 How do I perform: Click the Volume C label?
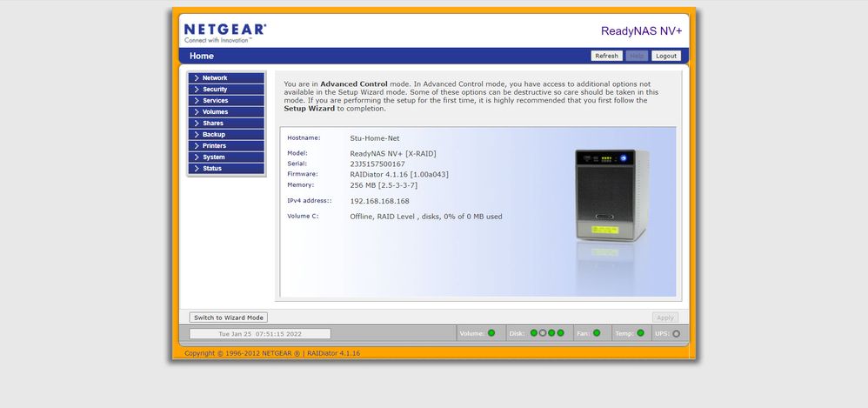pos(303,216)
